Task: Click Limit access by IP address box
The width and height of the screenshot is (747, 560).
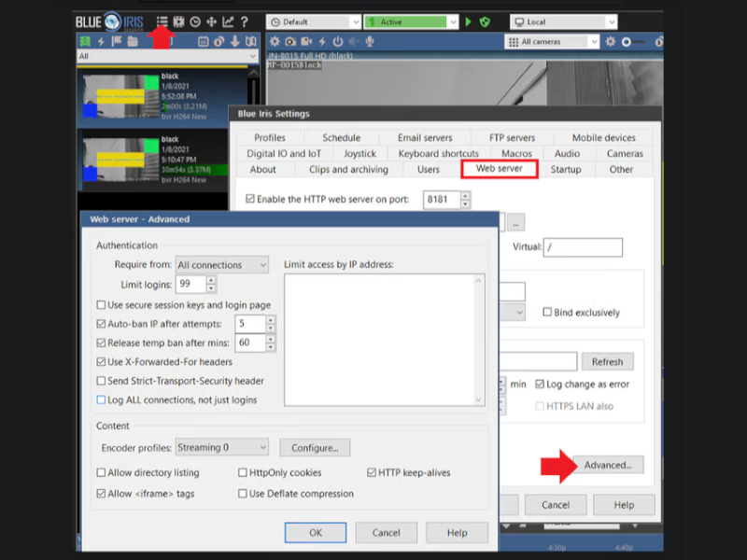Action: pyautogui.click(x=385, y=340)
